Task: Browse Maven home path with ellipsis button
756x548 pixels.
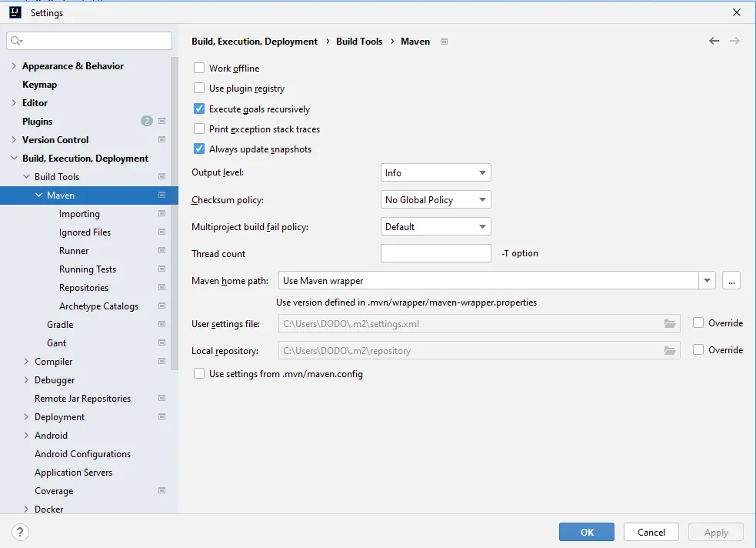Action: point(731,280)
